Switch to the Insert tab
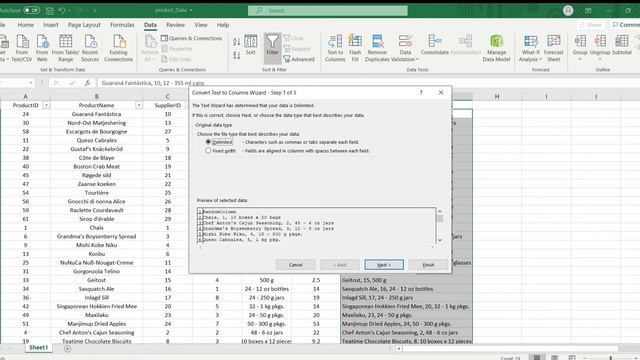The width and height of the screenshot is (640, 360). pyautogui.click(x=51, y=25)
